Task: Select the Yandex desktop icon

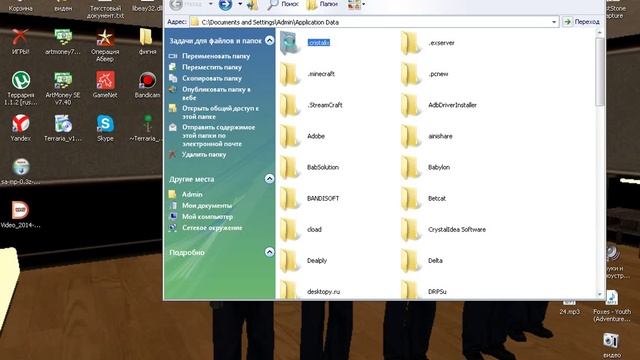Action: pyautogui.click(x=20, y=128)
